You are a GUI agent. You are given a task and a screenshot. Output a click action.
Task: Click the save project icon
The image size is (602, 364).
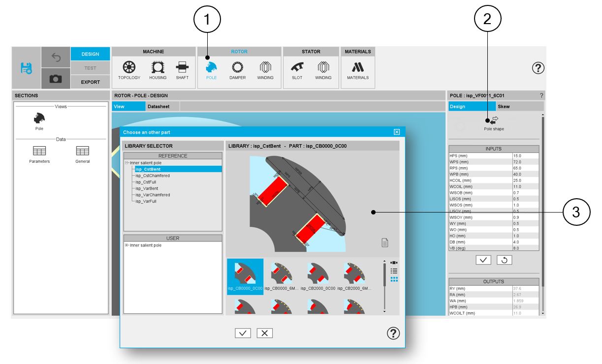(26, 68)
